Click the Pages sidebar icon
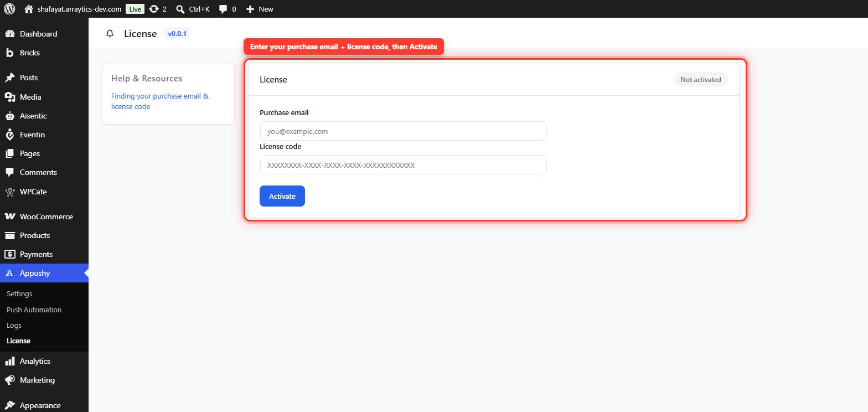 click(x=10, y=153)
